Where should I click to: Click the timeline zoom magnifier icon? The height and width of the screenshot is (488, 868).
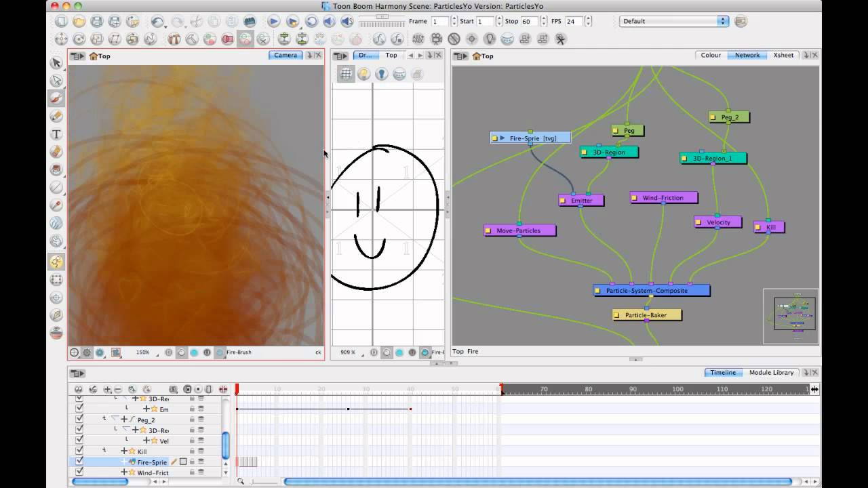pos(241,481)
